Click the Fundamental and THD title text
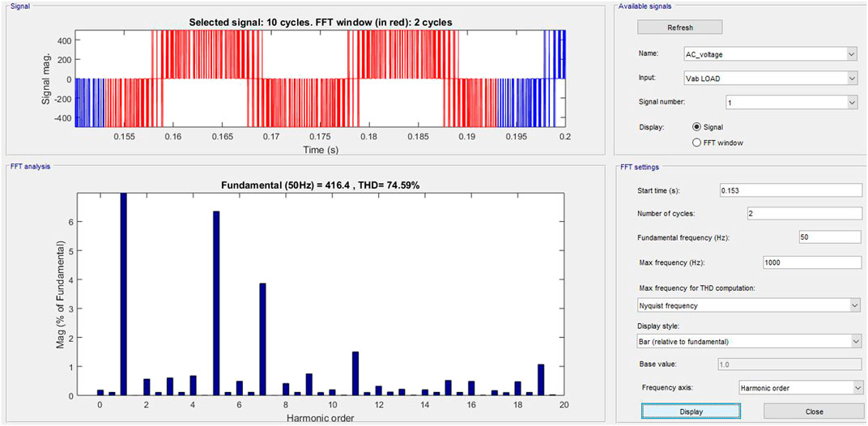The image size is (868, 426). pyautogui.click(x=320, y=185)
